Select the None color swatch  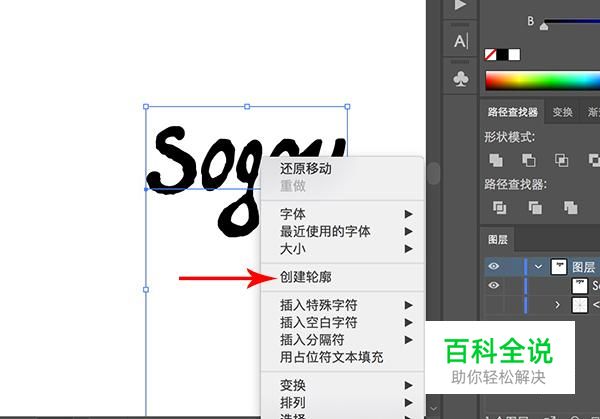point(490,54)
